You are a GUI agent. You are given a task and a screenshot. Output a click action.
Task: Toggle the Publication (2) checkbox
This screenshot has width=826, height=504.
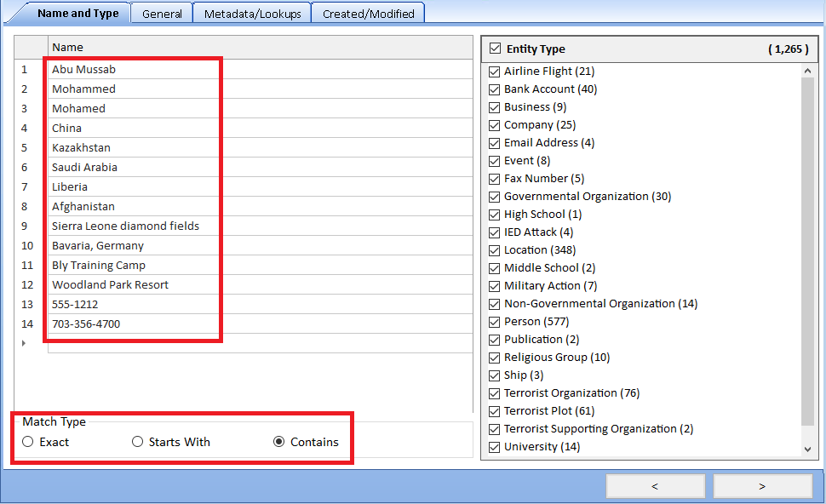pyautogui.click(x=494, y=341)
